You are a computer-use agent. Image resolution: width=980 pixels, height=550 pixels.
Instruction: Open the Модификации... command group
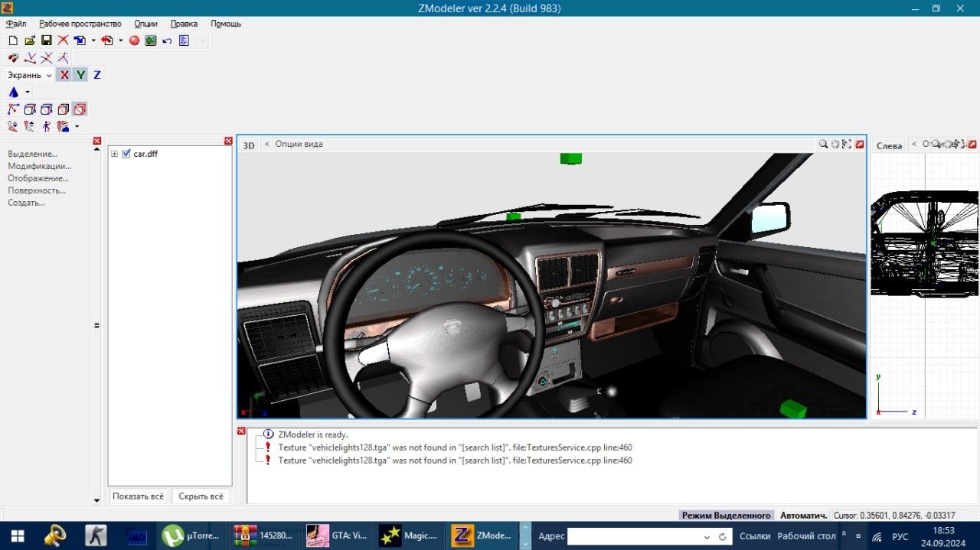pyautogui.click(x=40, y=166)
